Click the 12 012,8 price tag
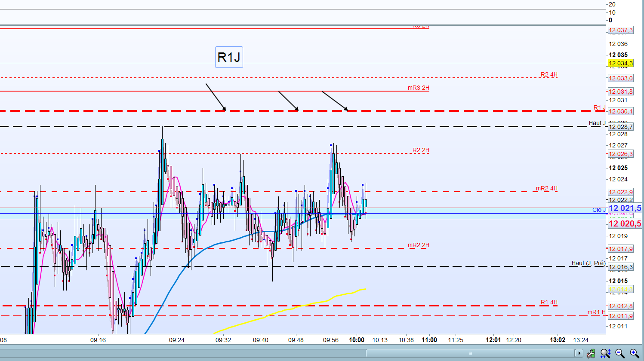 point(620,306)
